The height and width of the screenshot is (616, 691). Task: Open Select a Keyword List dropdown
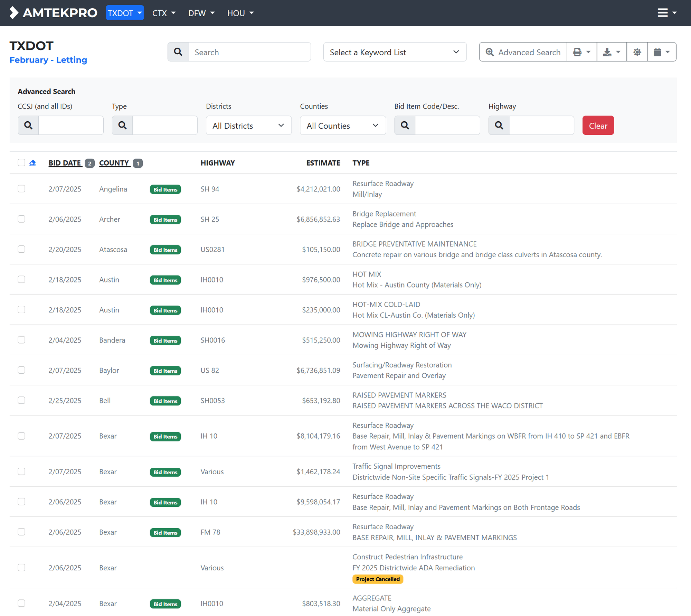click(395, 52)
